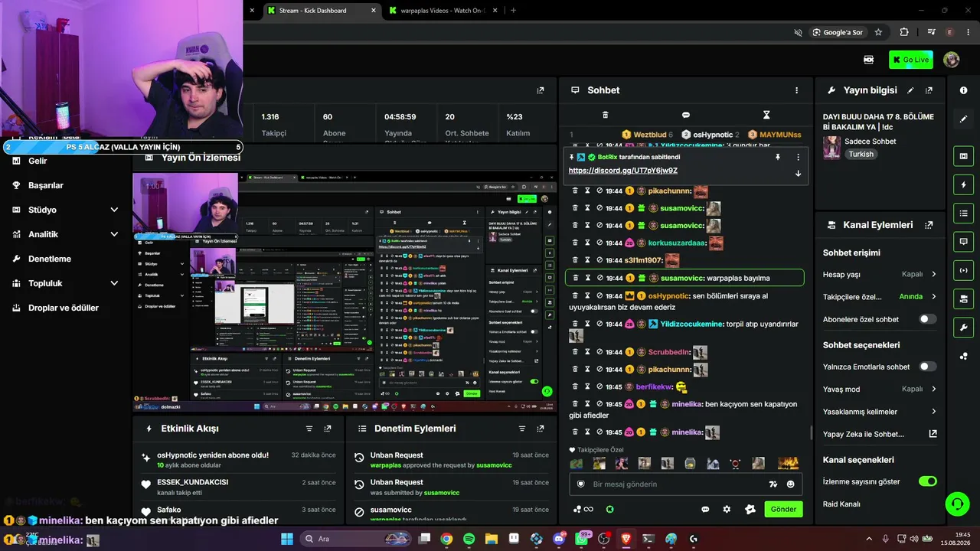Open the Sohbet panel three-dot menu
Screen dimensions: 980x551
point(797,90)
